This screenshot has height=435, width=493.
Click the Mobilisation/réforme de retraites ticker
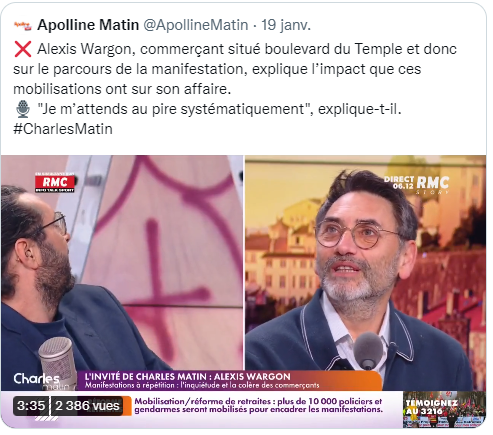pyautogui.click(x=258, y=405)
